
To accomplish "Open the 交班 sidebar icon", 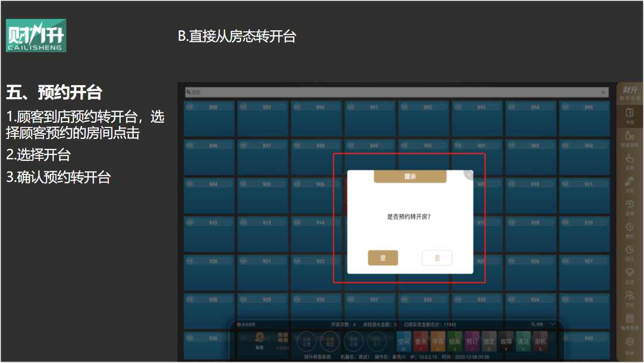I will pyautogui.click(x=630, y=299).
